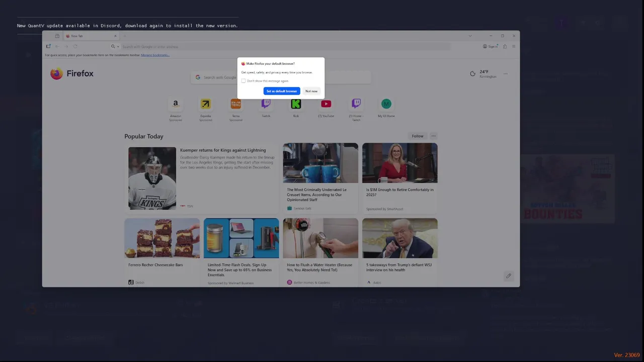Viewport: 644px width, 362px height.
Task: Open the Popular Today three-dot menu
Action: [434, 136]
